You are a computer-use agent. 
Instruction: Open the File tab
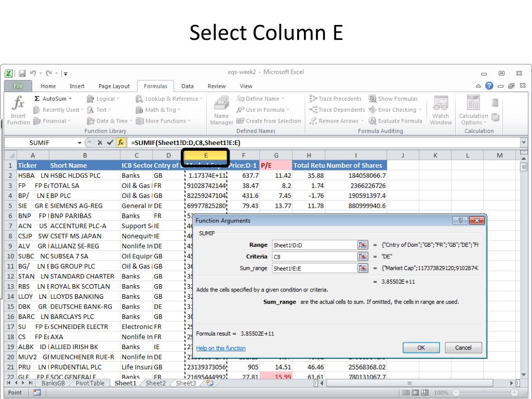18,86
